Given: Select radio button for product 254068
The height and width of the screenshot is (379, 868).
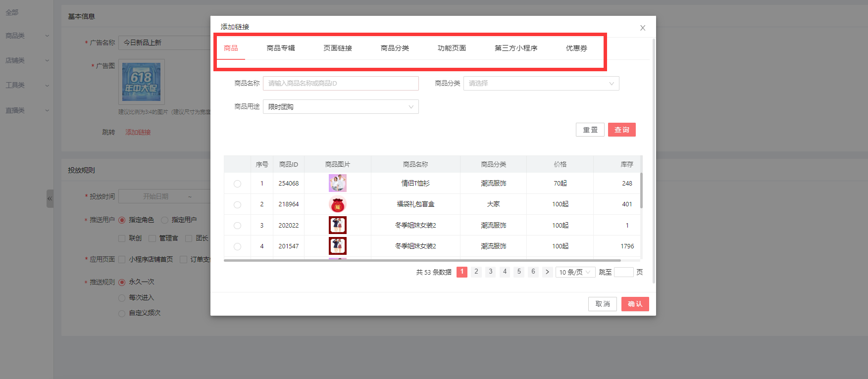Looking at the screenshot, I should tap(237, 184).
